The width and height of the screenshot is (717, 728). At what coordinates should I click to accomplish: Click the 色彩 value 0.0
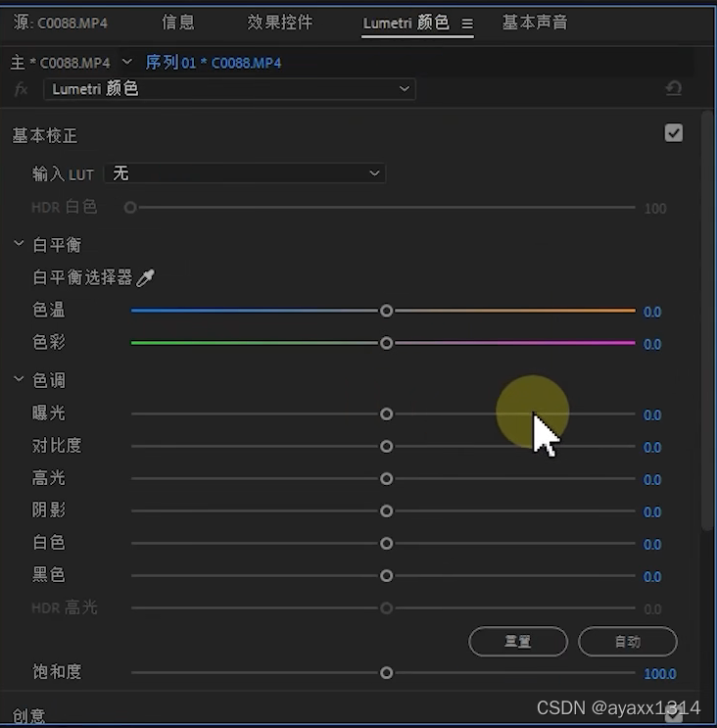coord(652,345)
